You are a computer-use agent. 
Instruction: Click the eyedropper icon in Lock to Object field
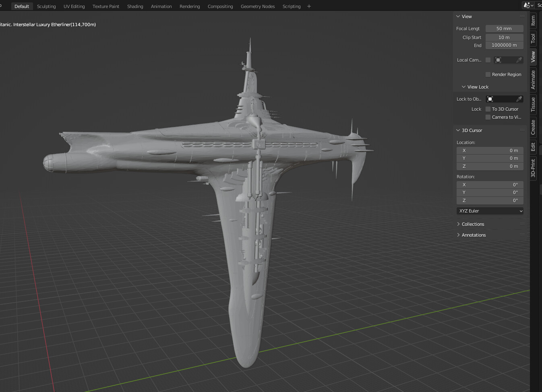click(519, 99)
